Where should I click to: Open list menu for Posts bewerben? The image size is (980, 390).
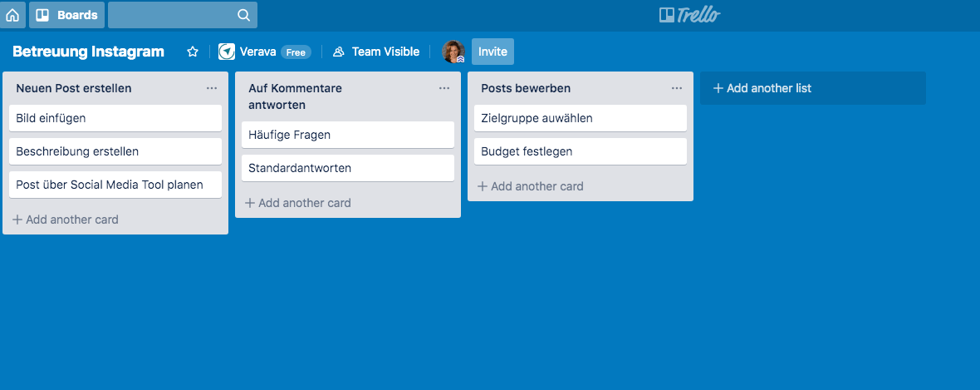point(677,88)
